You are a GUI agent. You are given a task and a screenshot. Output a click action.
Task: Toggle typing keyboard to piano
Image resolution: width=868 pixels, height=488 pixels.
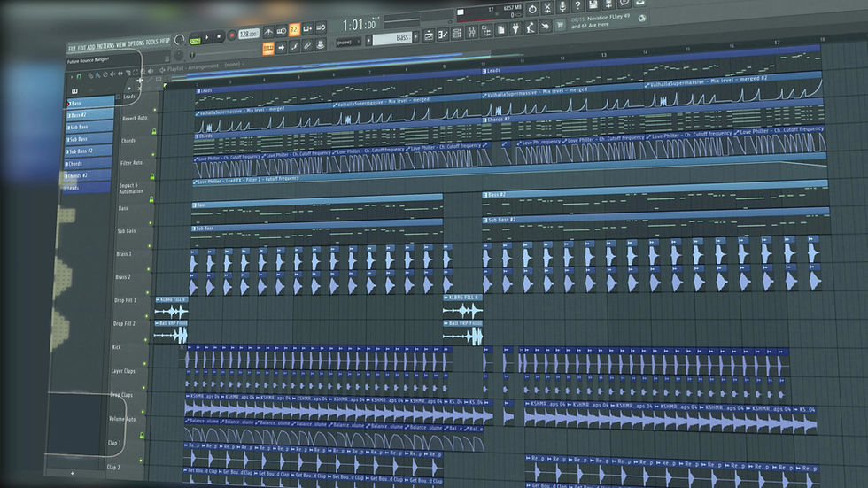tap(268, 48)
